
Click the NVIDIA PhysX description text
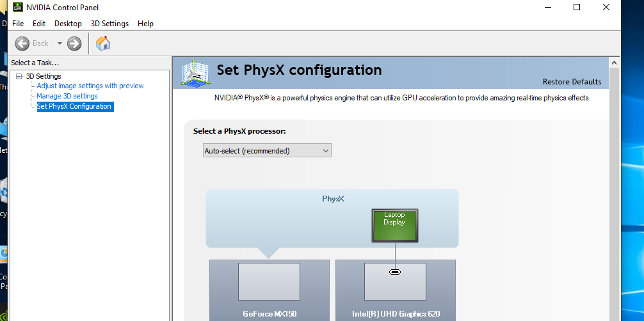403,98
